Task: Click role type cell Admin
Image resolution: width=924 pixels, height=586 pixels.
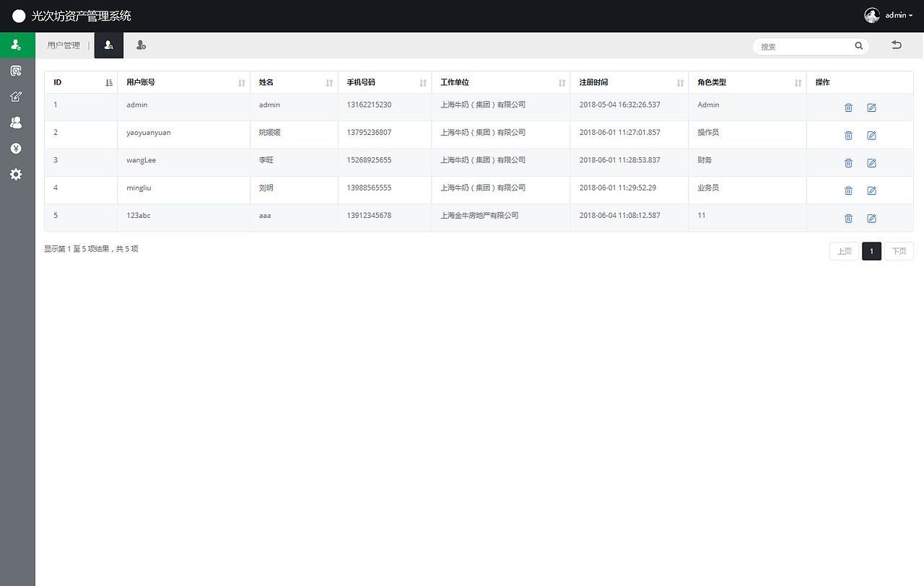Action: 708,105
